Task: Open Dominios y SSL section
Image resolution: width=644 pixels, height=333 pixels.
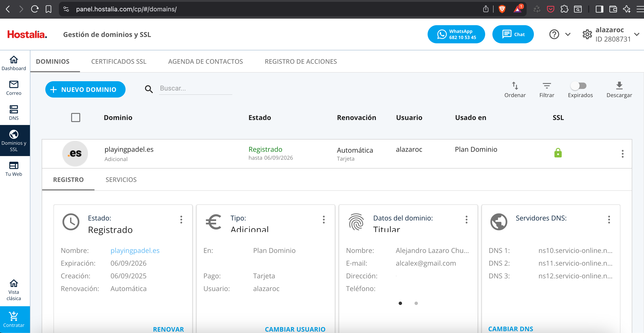Action: click(x=14, y=140)
